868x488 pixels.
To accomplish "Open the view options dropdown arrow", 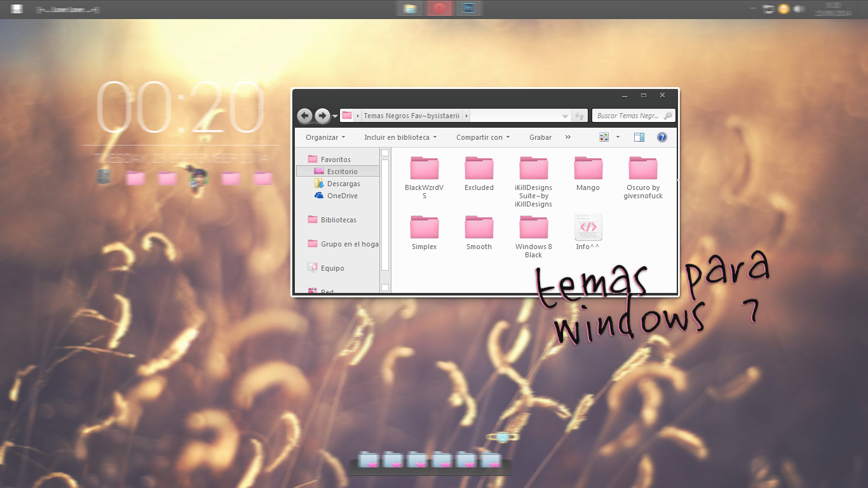I will point(618,137).
